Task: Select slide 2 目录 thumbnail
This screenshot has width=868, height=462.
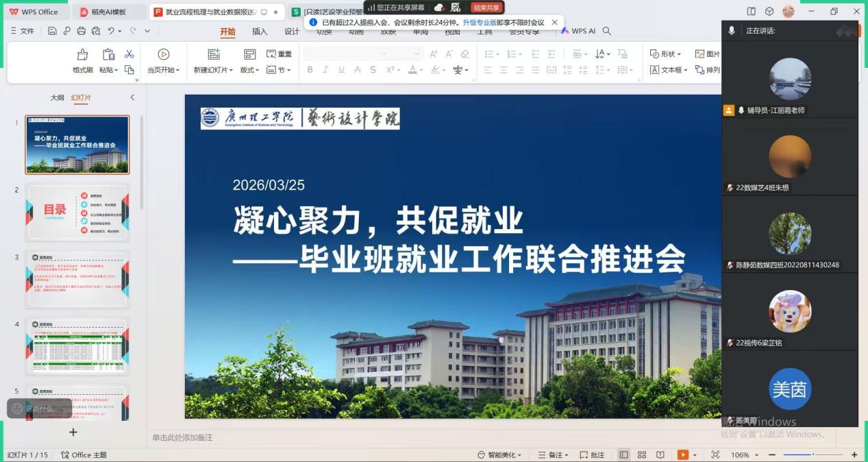Action: coord(77,212)
